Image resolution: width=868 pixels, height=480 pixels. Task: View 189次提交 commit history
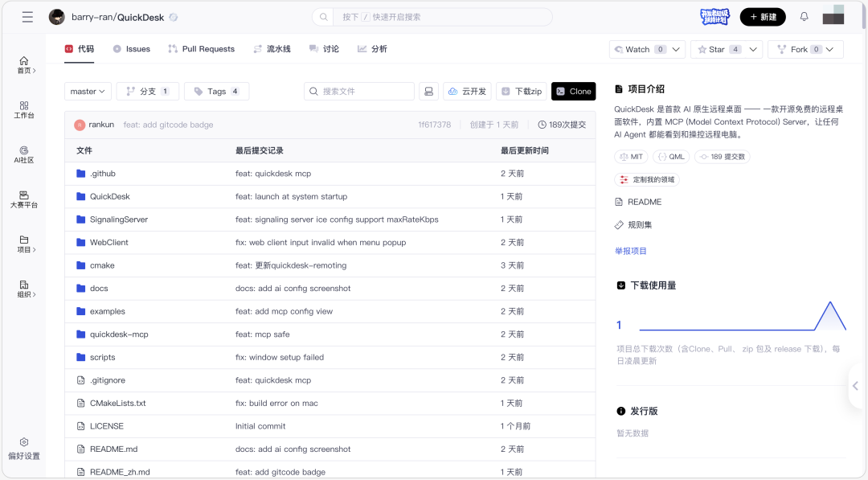[562, 125]
